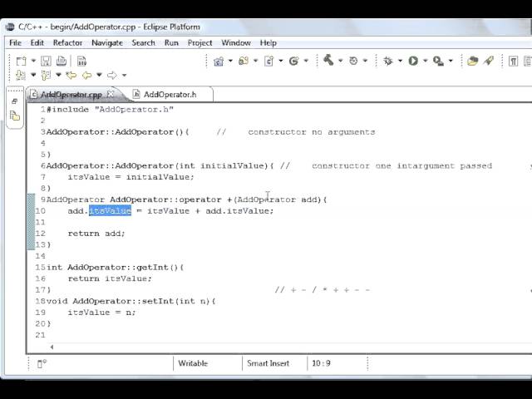Click 'int AddOperator::getInt(){' line
Screen dimensions: 532x399
[115, 268]
